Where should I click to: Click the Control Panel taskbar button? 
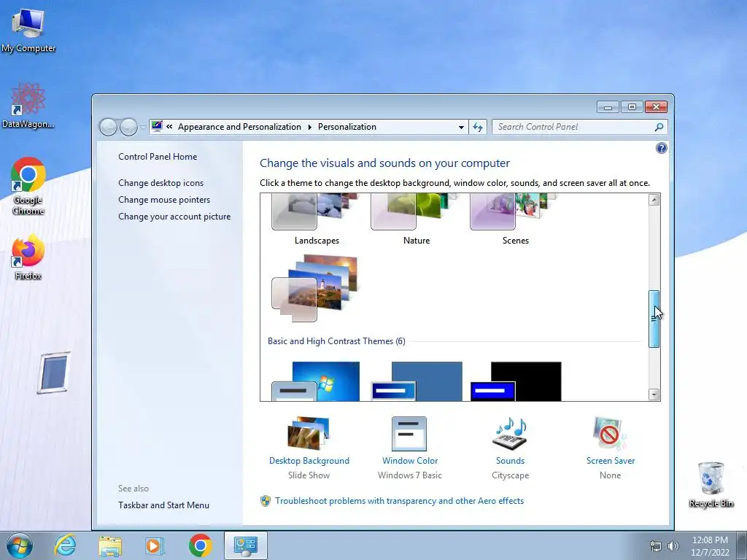point(245,545)
